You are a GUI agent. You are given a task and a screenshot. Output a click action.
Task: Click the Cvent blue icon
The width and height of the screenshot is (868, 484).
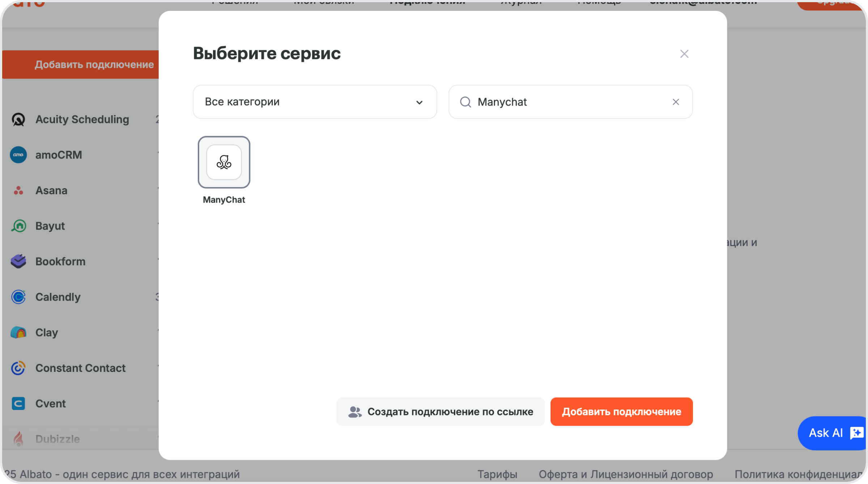coord(18,403)
